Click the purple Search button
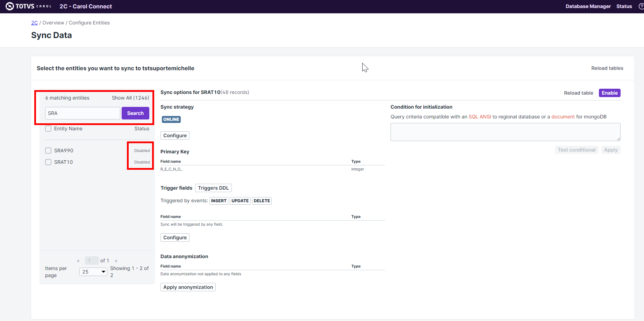The height and width of the screenshot is (321, 644). pyautogui.click(x=135, y=113)
